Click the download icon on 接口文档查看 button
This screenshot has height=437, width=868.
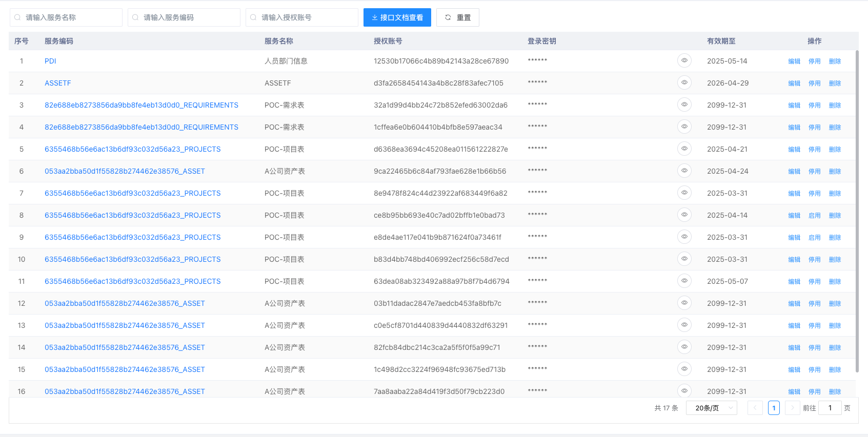coord(375,17)
